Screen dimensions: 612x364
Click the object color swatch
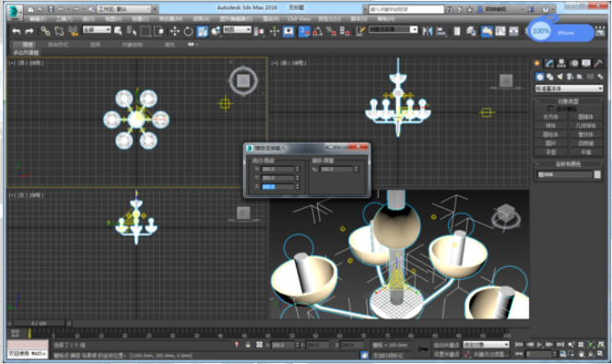tap(597, 174)
